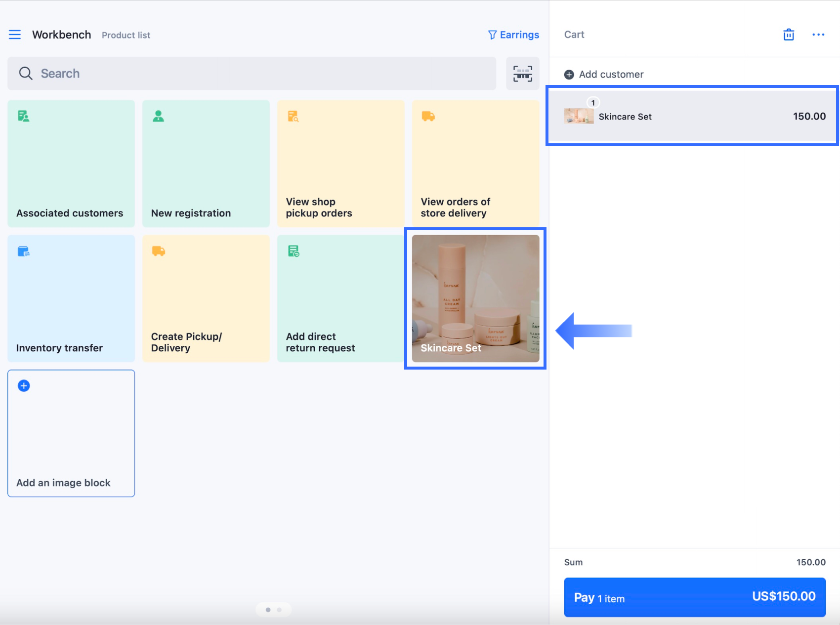Open the Earrings filter
The image size is (840, 625).
point(513,35)
